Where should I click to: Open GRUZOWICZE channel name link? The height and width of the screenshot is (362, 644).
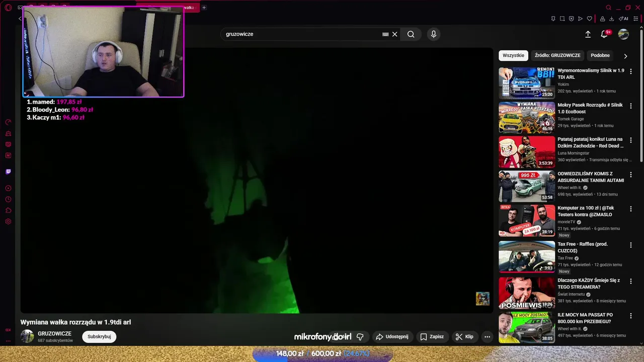pyautogui.click(x=54, y=333)
